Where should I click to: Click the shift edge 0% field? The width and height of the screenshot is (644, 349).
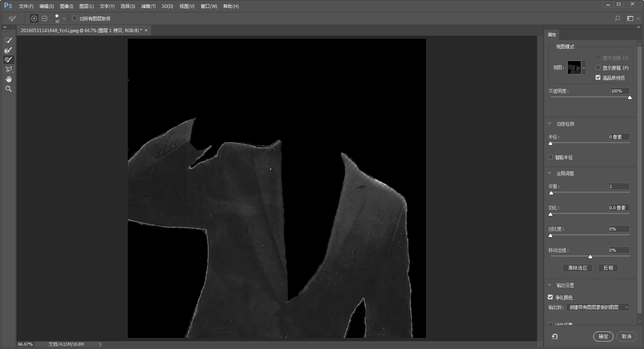619,250
